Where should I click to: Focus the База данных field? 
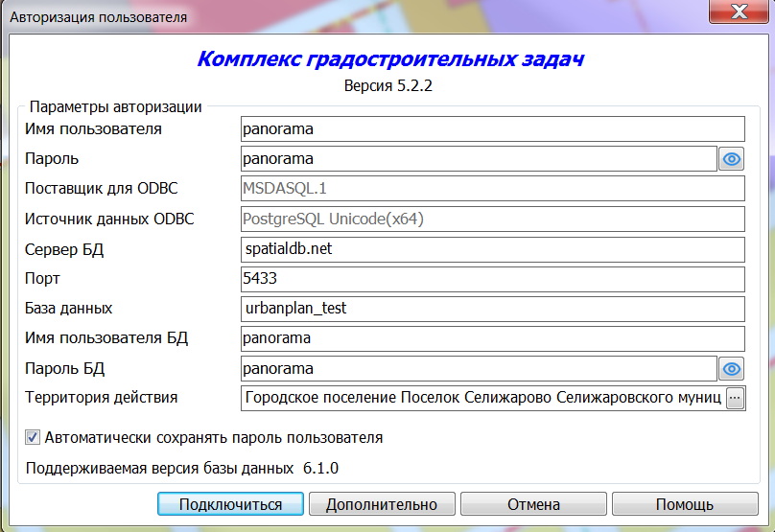(x=492, y=309)
